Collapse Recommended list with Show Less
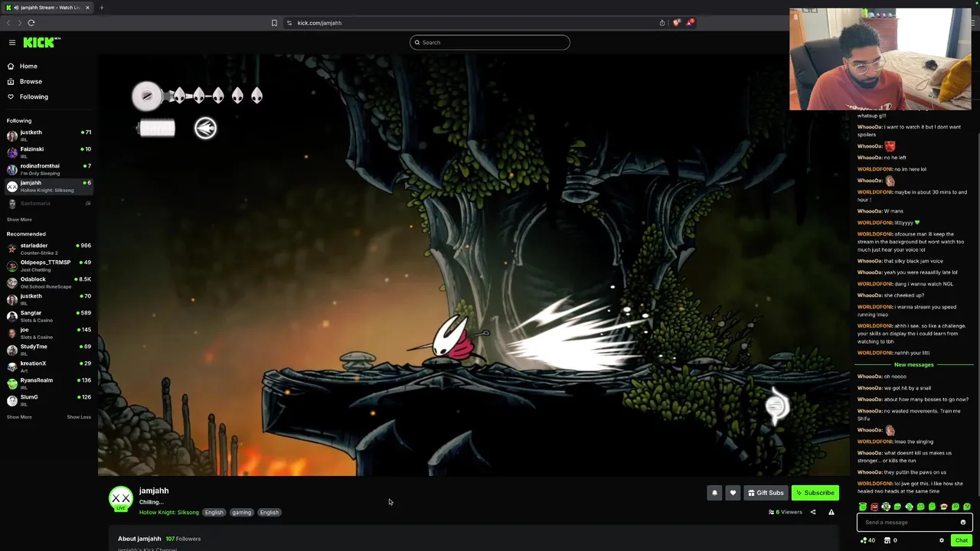This screenshot has height=551, width=980. tap(79, 417)
